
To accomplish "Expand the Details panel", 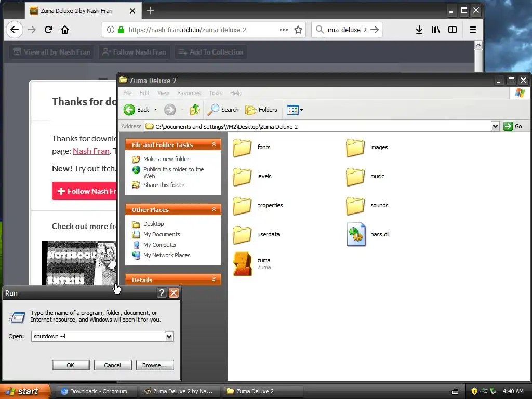I will coord(214,280).
